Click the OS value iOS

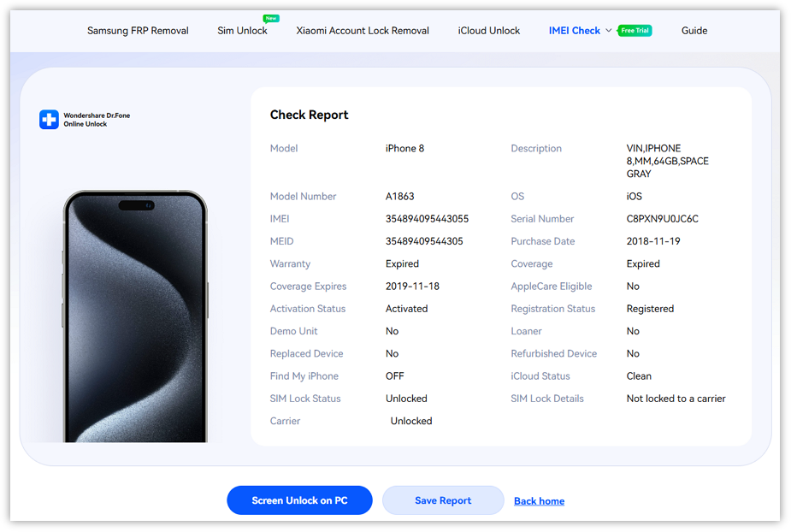point(635,197)
